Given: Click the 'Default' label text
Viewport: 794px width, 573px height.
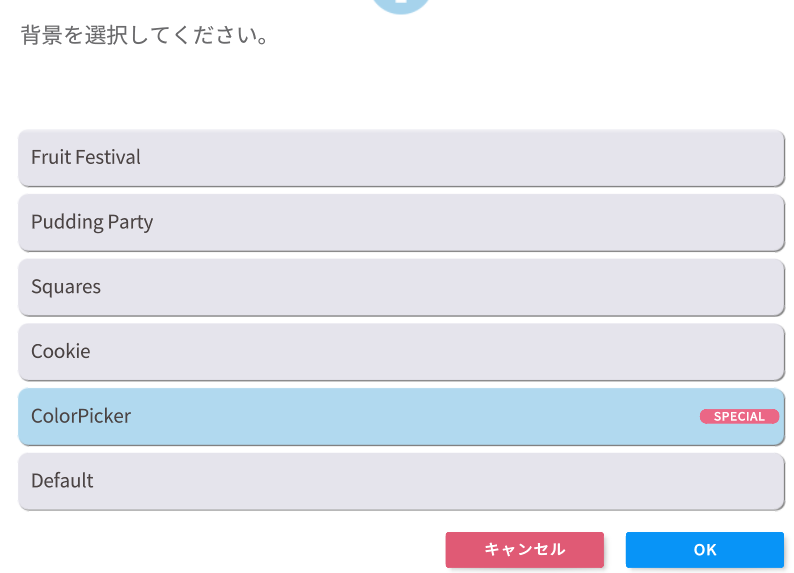Looking at the screenshot, I should pos(62,481).
